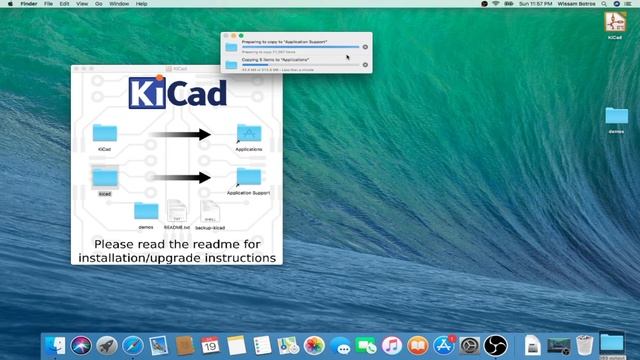Open Contacts book in Dock
640x360 pixels.
click(184, 346)
